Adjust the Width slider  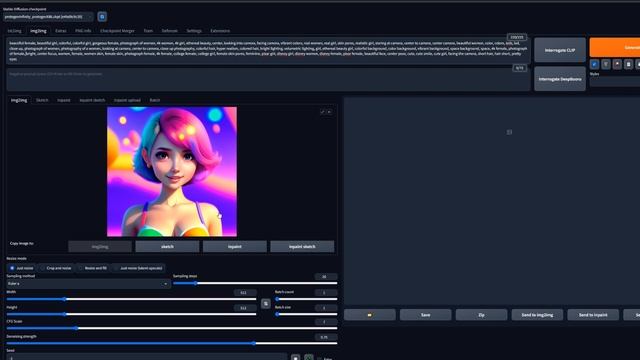pos(131,299)
